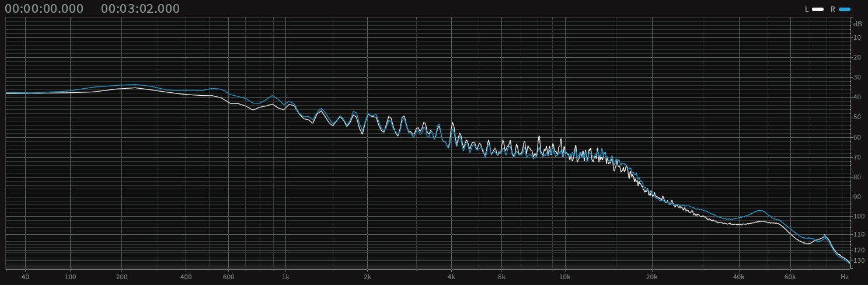Click the 70 dB level axis label
The height and width of the screenshot is (285, 868).
pyautogui.click(x=857, y=158)
